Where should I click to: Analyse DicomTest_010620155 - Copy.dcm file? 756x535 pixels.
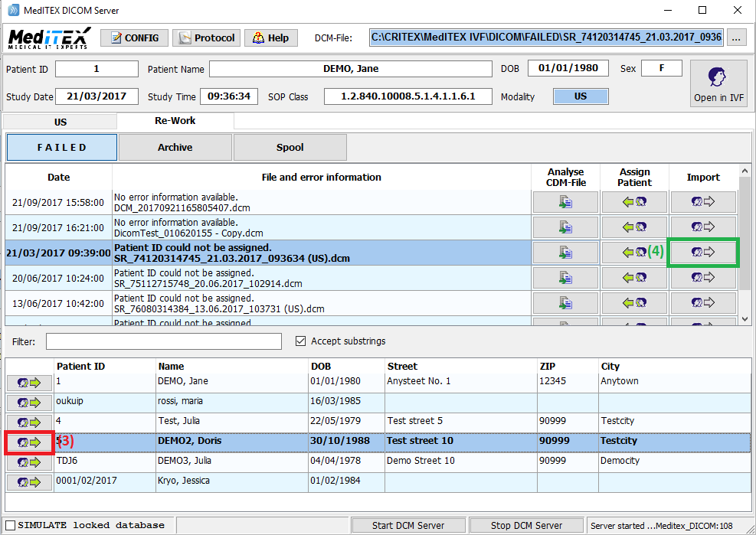tap(565, 227)
